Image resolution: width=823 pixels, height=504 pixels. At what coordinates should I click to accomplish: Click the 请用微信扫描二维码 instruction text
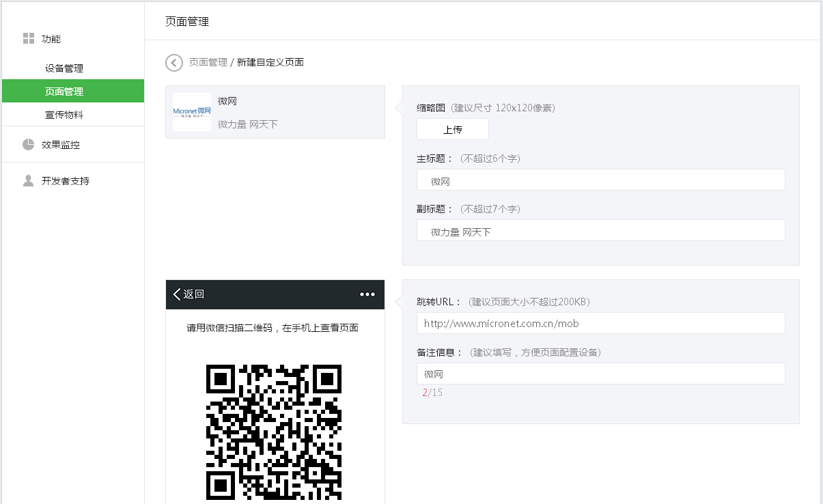click(x=273, y=328)
